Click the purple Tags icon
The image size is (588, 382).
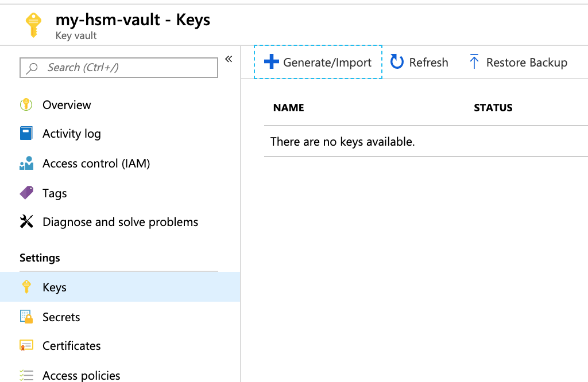pos(26,193)
